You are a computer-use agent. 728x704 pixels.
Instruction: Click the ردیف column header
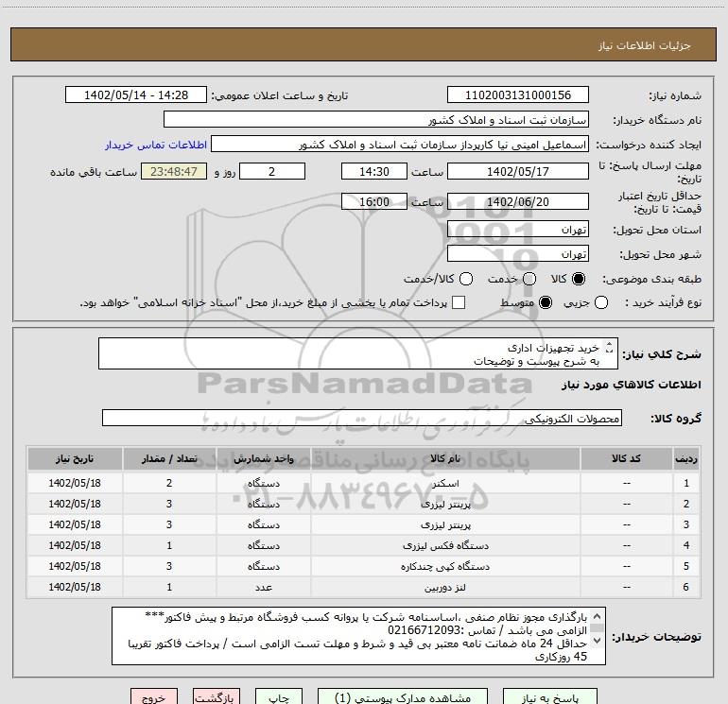click(x=686, y=458)
